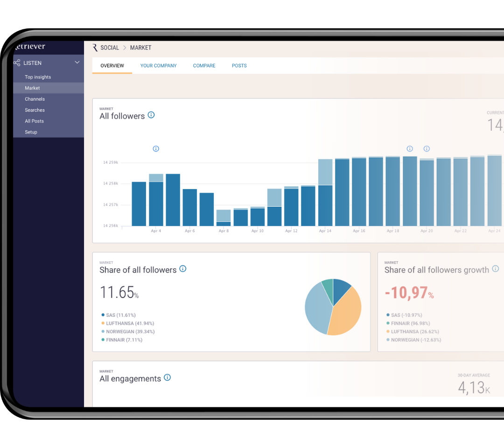Switch to the OVERVIEW tab

click(112, 65)
